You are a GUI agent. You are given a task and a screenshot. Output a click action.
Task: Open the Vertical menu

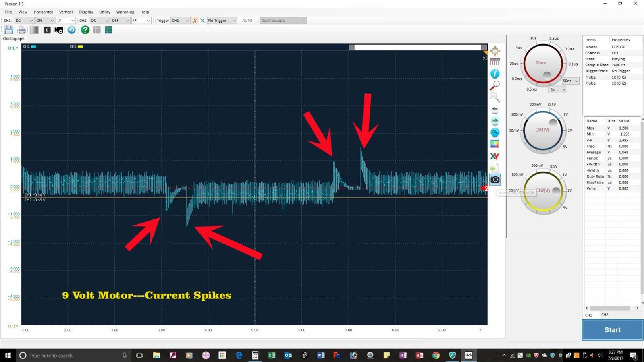coord(66,12)
